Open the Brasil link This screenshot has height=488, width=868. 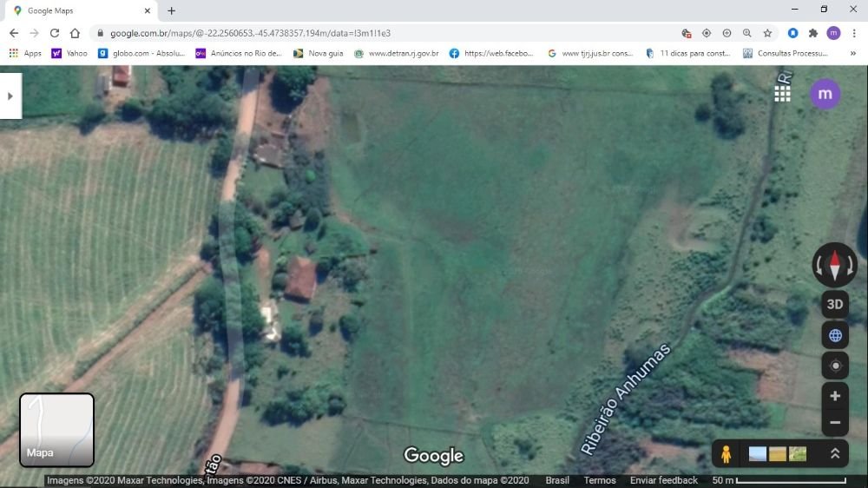[557, 480]
